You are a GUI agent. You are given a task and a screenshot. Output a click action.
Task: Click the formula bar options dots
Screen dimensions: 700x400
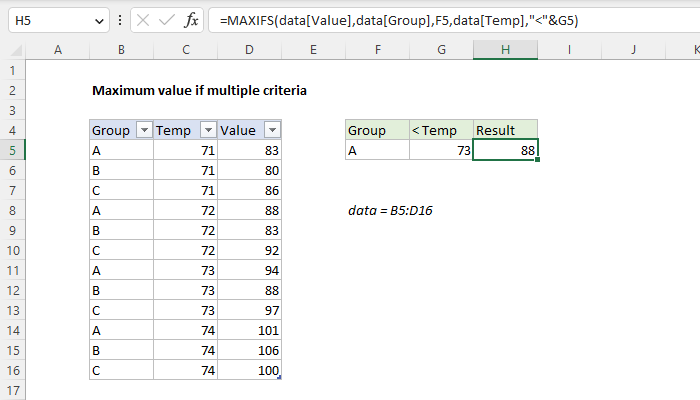click(120, 21)
